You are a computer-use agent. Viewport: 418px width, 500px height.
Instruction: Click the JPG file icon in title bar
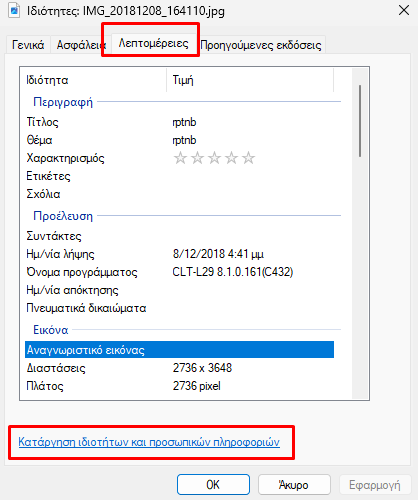tap(14, 10)
